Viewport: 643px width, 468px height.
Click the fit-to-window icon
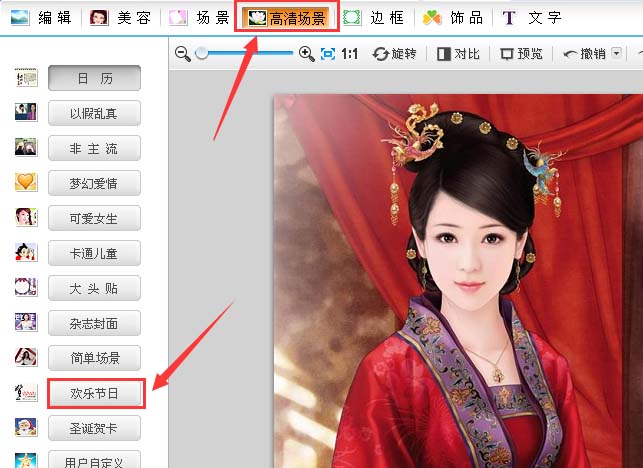328,54
